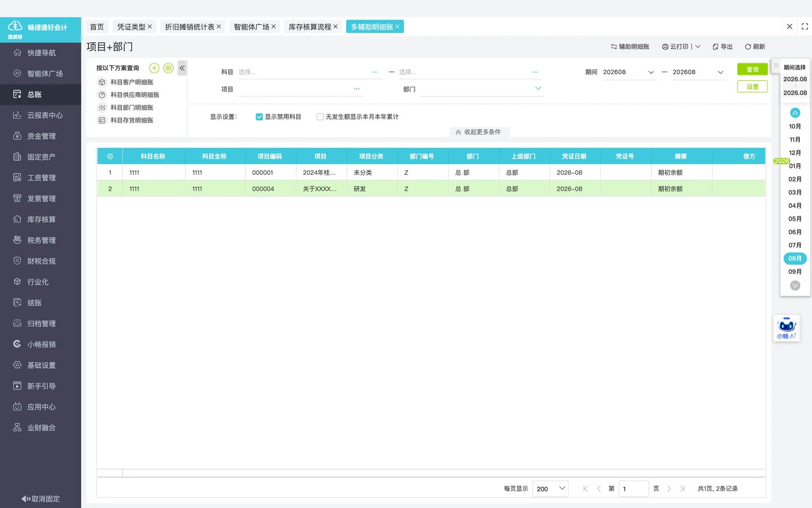Open 税务管理 module
The image size is (812, 508).
point(41,240)
